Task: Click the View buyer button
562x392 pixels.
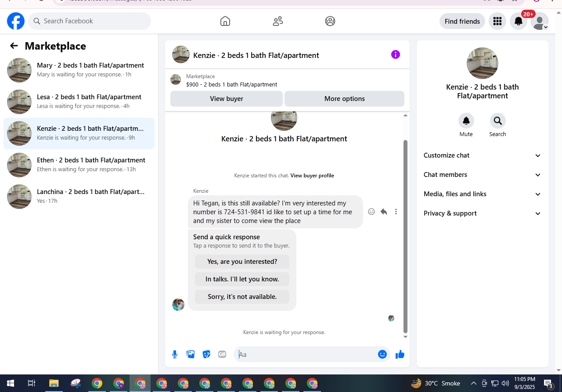Action: 227,99
